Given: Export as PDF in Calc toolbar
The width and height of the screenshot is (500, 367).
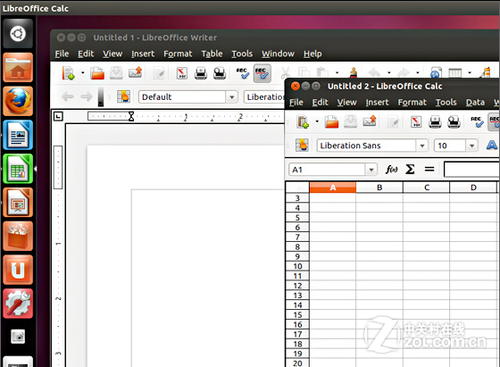Looking at the screenshot, I should (x=416, y=122).
